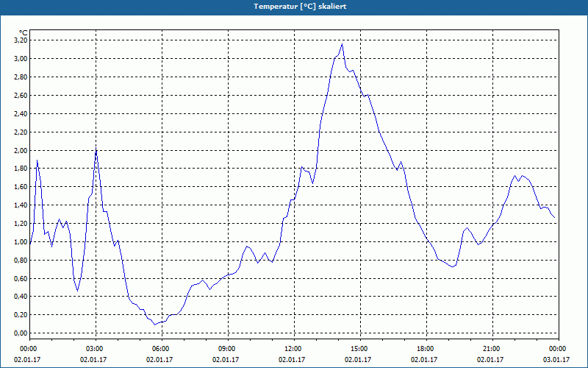Pick the 02.01.17 date under 15:00
Viewport: 588px width, 368px height.
[x=358, y=360]
